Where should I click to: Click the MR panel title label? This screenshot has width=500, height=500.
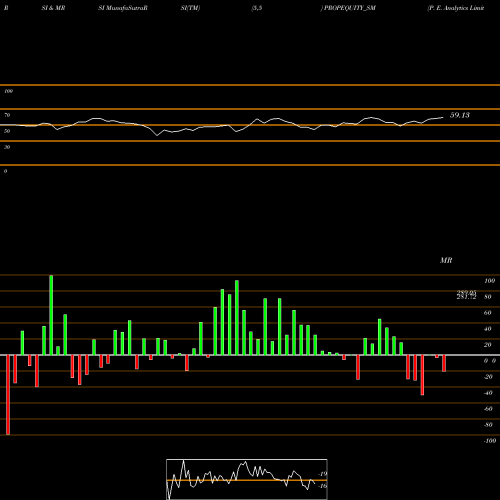(x=446, y=260)
